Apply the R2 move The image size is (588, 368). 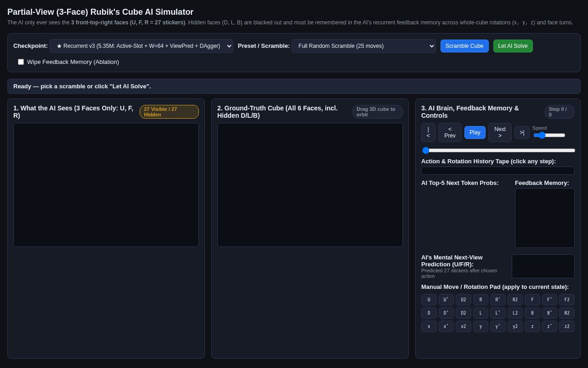pyautogui.click(x=515, y=300)
